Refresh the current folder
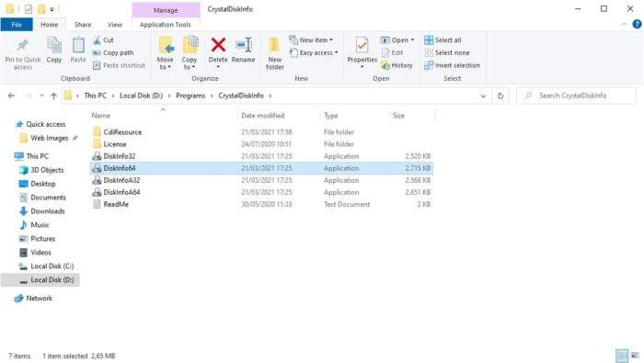The image size is (644, 363). click(x=500, y=96)
